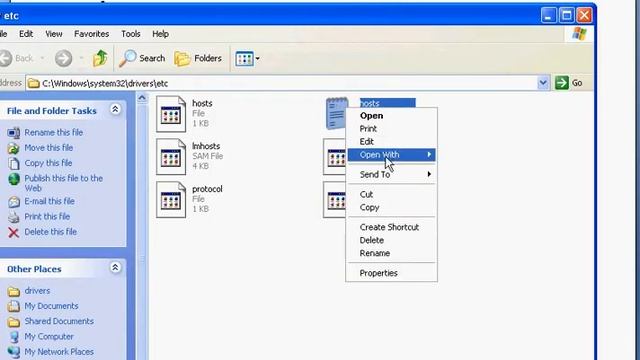Screen dimensions: 640x360
Task: Click E-mail this file
Action: 49,201
